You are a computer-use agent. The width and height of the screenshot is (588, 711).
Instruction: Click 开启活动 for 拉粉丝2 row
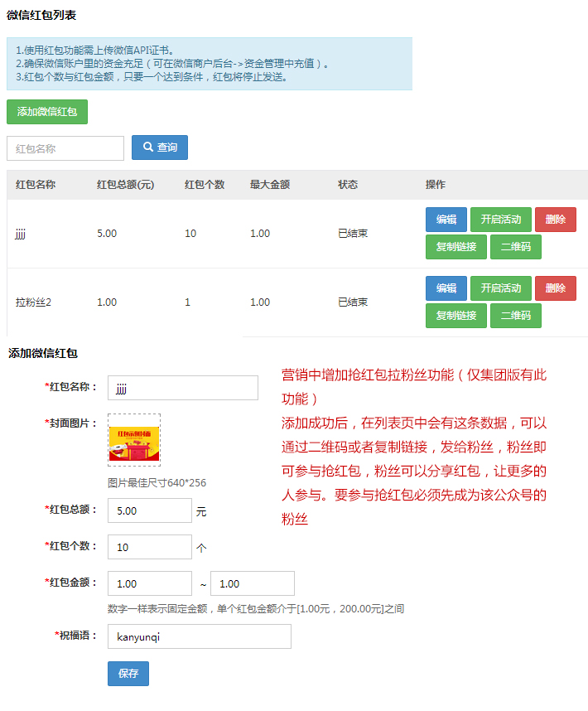coord(501,288)
